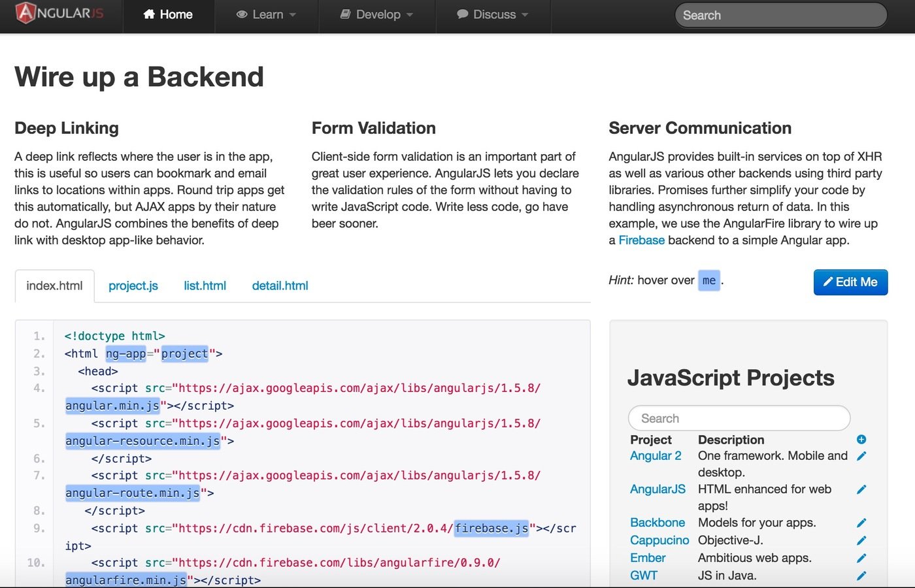Click 'Objective-J.' description text
915x588 pixels.
coord(731,540)
